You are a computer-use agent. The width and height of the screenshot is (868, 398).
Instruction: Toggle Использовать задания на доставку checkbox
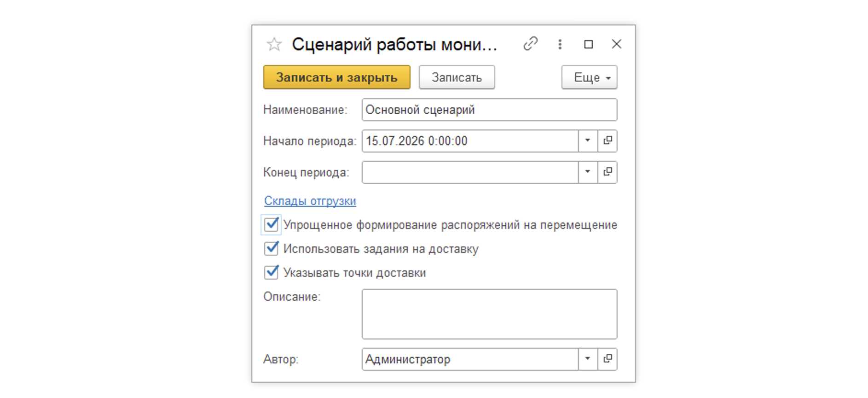271,248
